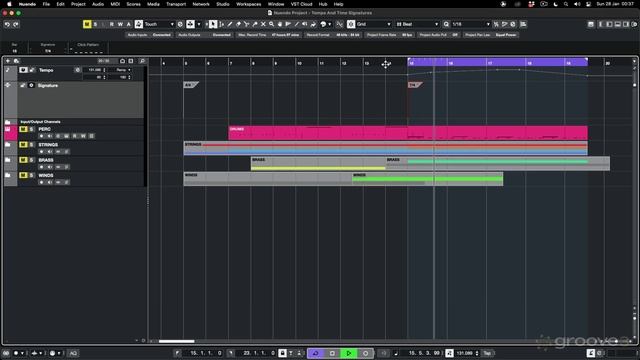Solo the WINDS track
This screenshot has width=640, height=360.
tap(31, 175)
